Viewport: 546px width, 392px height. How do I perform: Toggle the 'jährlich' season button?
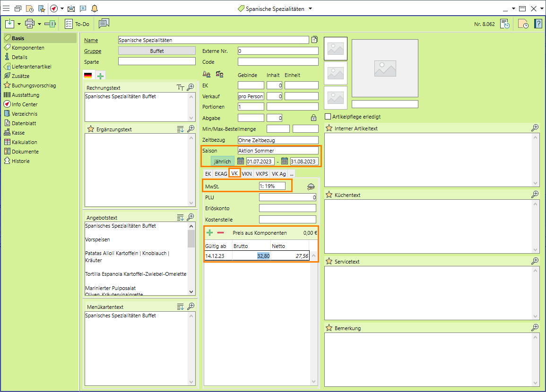[x=222, y=162]
